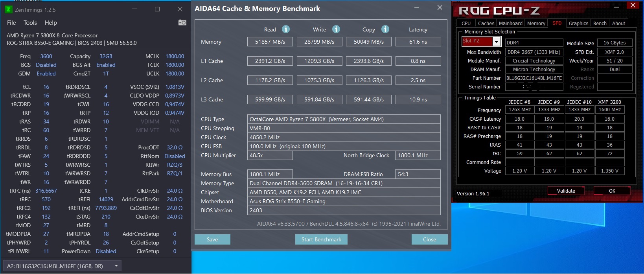Switch to the Caches tab in CPU-Z
Viewport: 644px width, 274px height.
(x=486, y=24)
